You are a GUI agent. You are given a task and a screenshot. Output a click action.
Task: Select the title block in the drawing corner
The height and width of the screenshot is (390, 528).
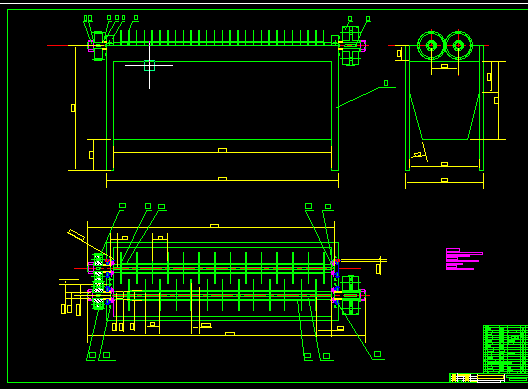[x=489, y=378]
